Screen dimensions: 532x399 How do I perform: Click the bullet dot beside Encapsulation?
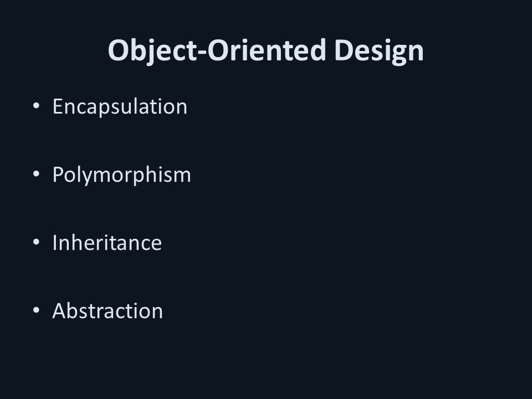(37, 106)
